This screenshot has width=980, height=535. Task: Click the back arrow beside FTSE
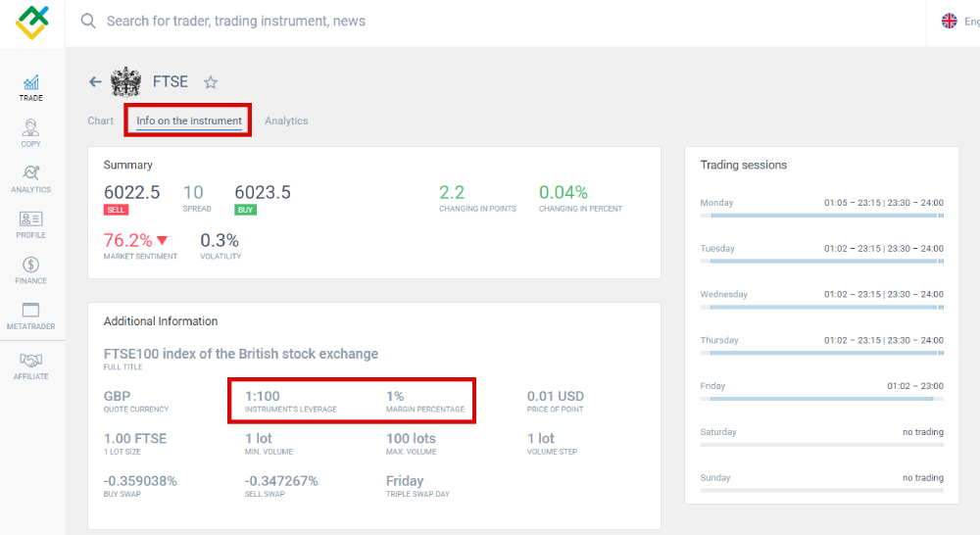click(x=95, y=82)
